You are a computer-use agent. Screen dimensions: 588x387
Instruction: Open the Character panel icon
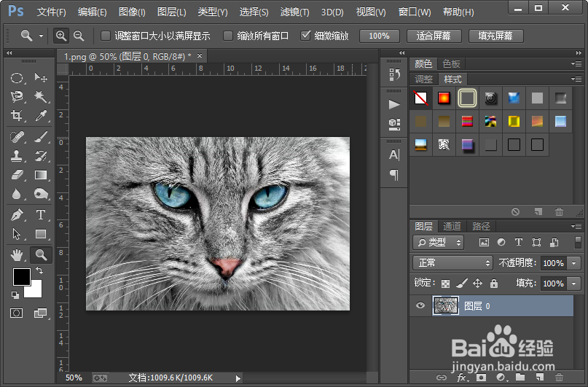pyautogui.click(x=394, y=155)
